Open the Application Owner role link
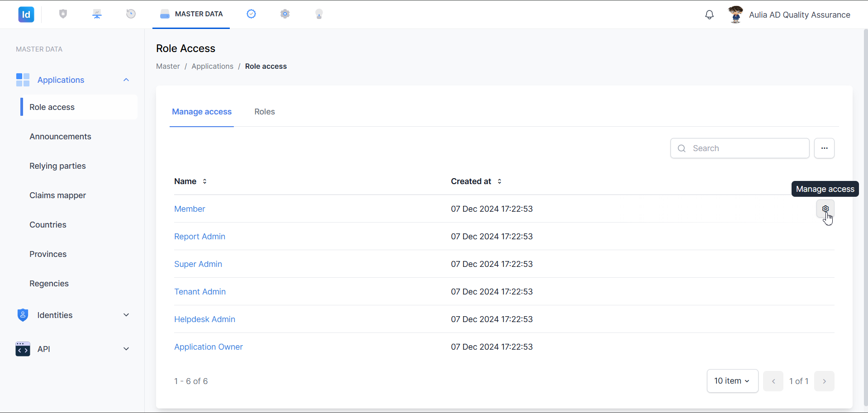The image size is (868, 413). coord(209,347)
